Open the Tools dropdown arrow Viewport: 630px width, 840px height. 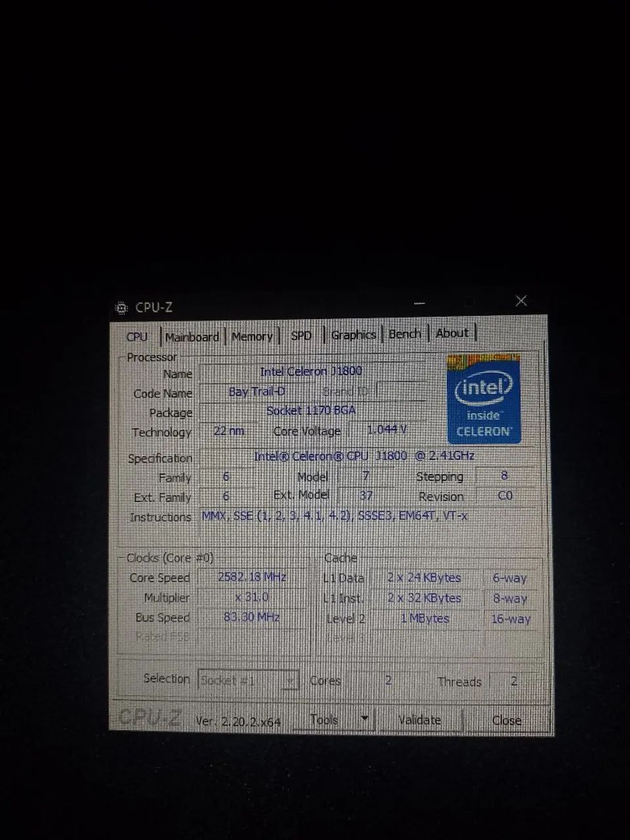[366, 719]
